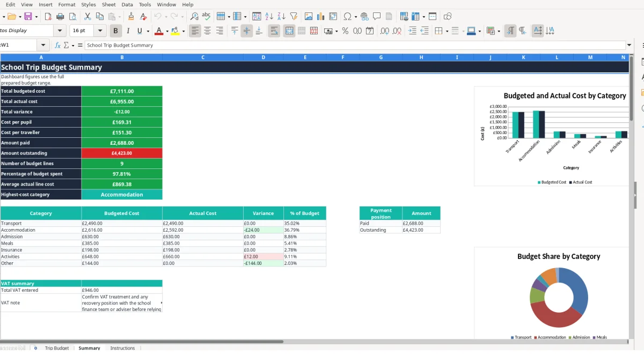
Task: Add a decimal place
Action: coord(385,31)
